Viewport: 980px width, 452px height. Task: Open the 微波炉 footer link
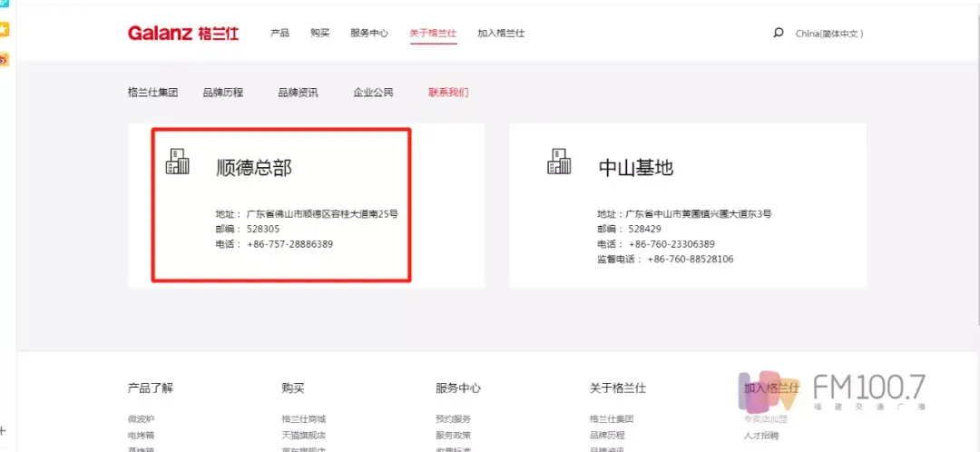141,418
